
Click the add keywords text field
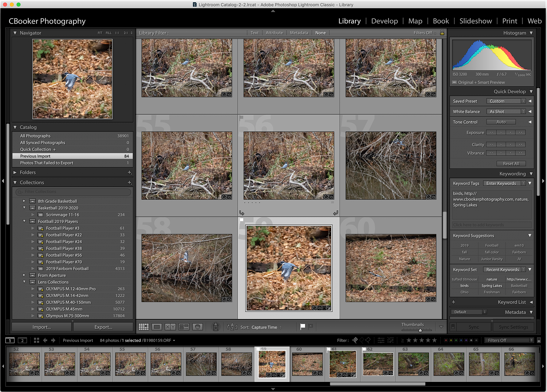pos(492,225)
